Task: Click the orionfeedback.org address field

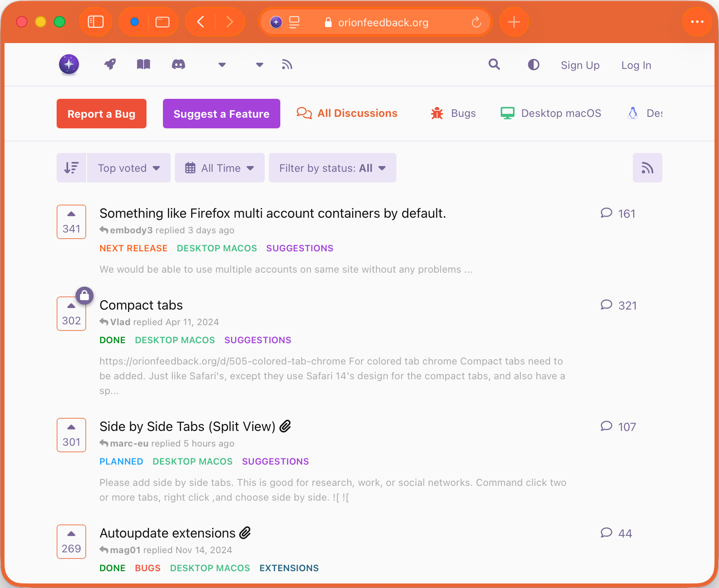Action: 376,22
